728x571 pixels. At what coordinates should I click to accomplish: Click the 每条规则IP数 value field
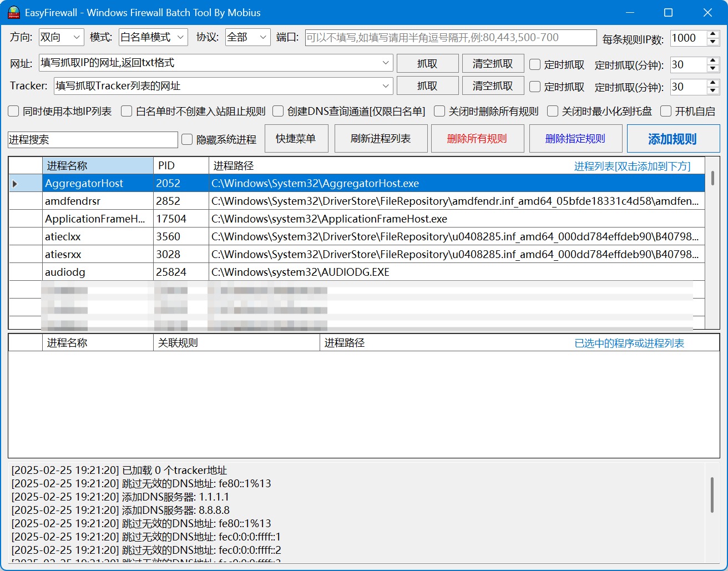pos(688,38)
